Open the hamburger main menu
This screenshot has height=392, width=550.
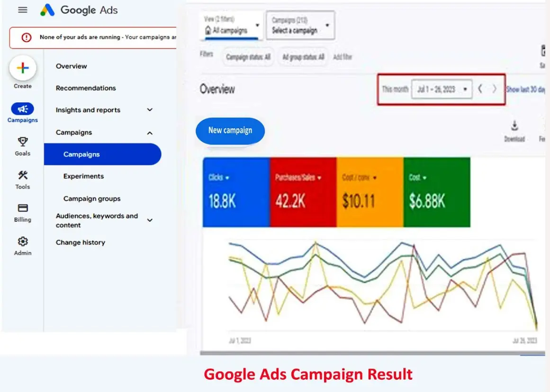point(22,10)
